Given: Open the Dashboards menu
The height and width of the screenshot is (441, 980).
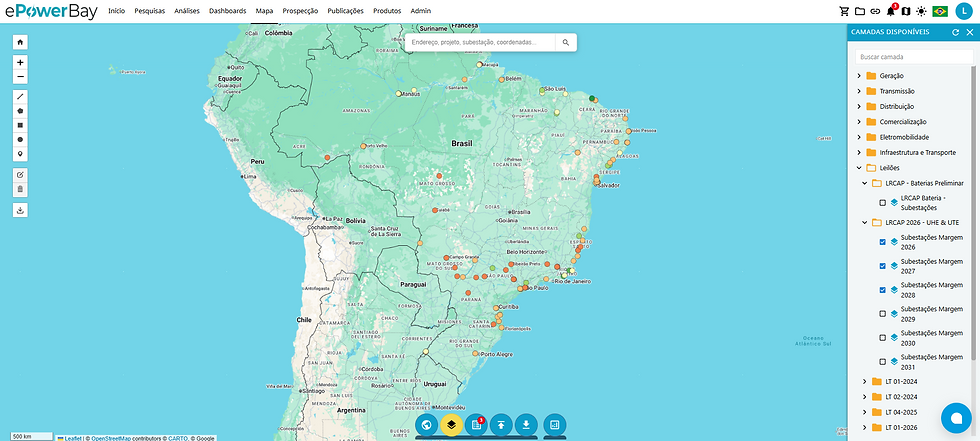Looking at the screenshot, I should click(x=228, y=11).
